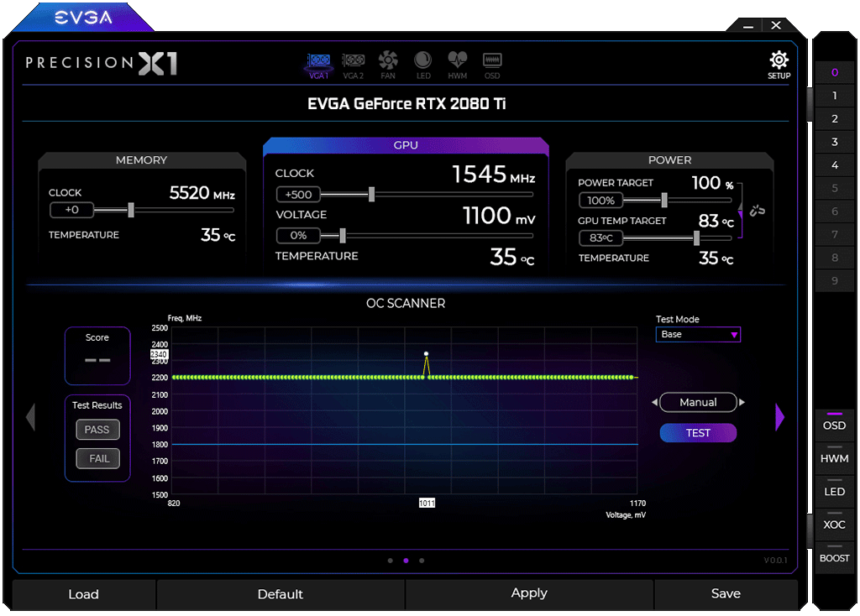
Task: Click the GPU temp target slider handle
Action: click(696, 238)
